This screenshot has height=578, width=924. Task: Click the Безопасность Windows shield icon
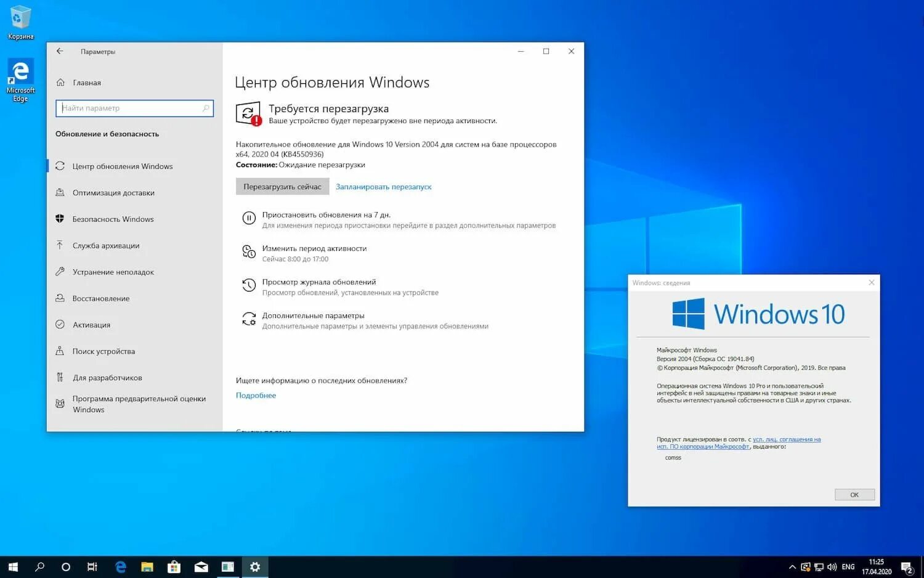tap(60, 219)
